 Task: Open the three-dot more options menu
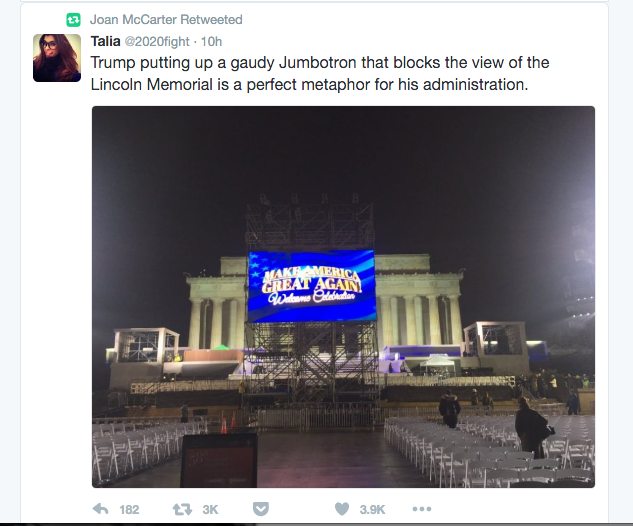coord(422,509)
